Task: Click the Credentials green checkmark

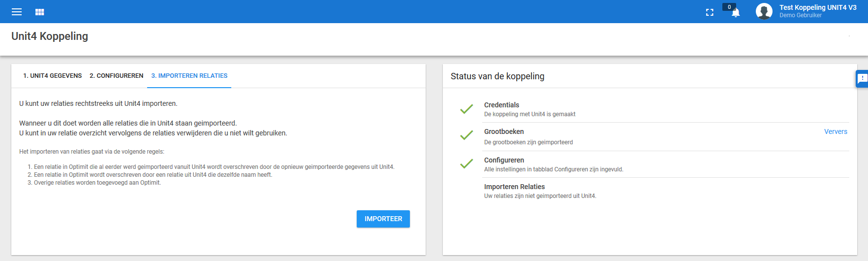Action: point(466,109)
